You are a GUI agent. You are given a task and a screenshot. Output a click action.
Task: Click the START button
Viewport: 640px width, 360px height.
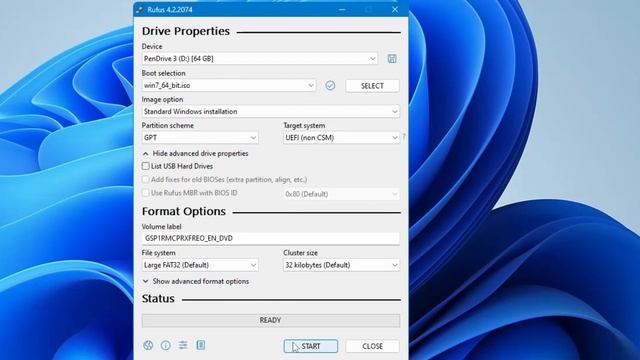pyautogui.click(x=311, y=346)
